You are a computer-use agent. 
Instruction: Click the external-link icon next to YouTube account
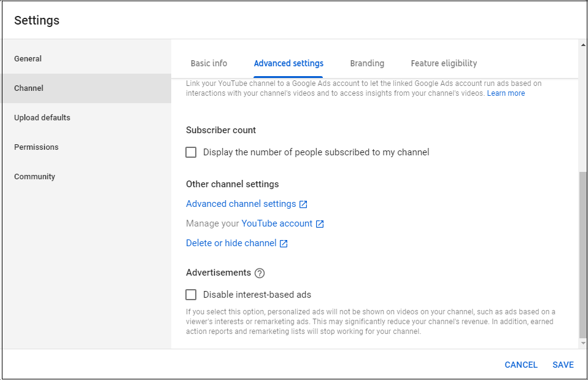pos(320,224)
